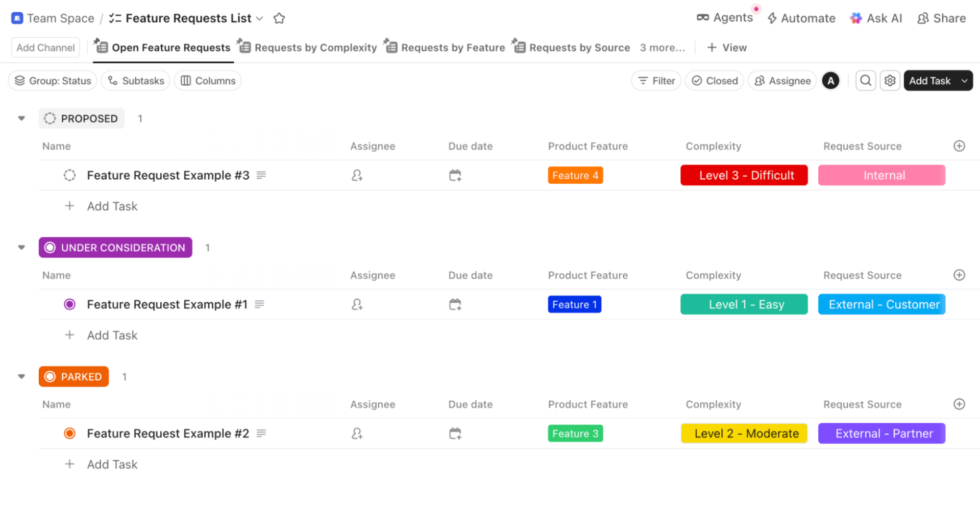Open the Add Task dropdown arrow
This screenshot has height=509, width=980.
(x=965, y=80)
